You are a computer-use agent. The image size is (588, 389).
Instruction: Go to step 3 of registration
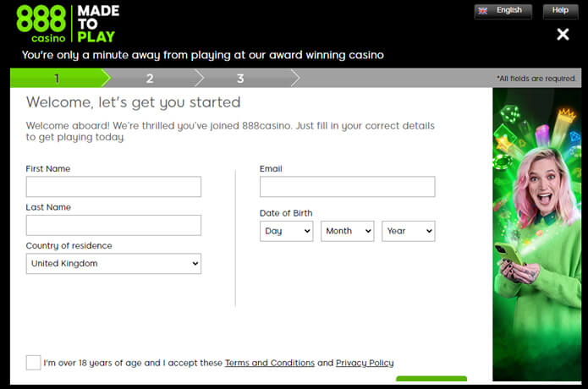click(x=240, y=79)
